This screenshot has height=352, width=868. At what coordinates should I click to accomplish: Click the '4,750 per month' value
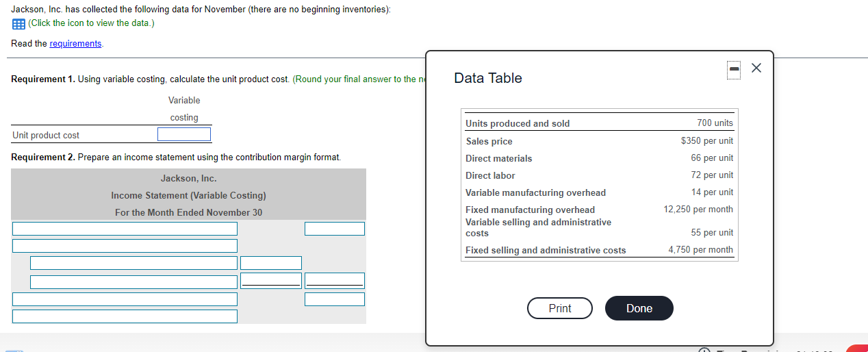701,250
